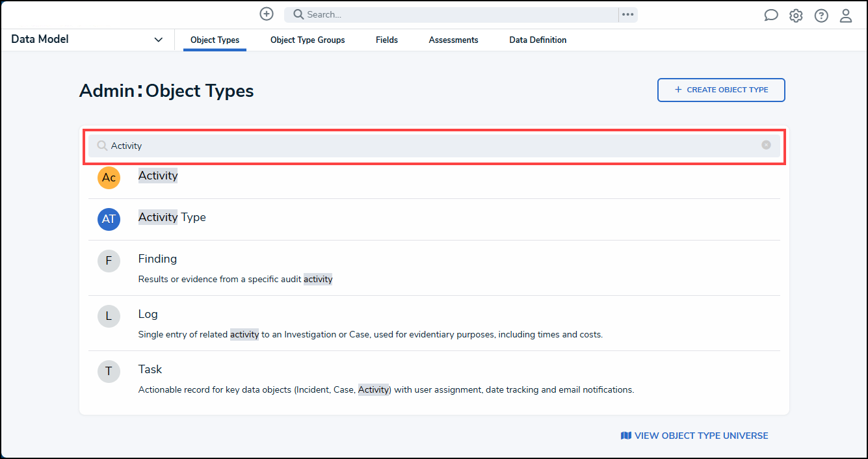868x459 pixels.
Task: Click the ellipsis icon beside global search
Action: pos(627,14)
